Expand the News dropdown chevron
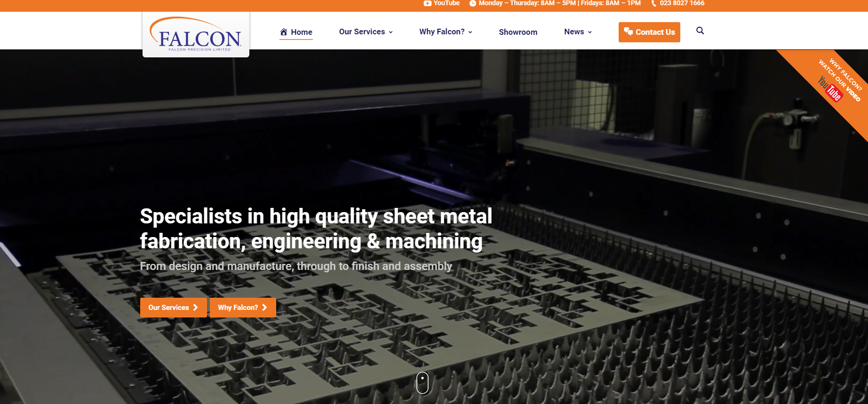 tap(589, 32)
